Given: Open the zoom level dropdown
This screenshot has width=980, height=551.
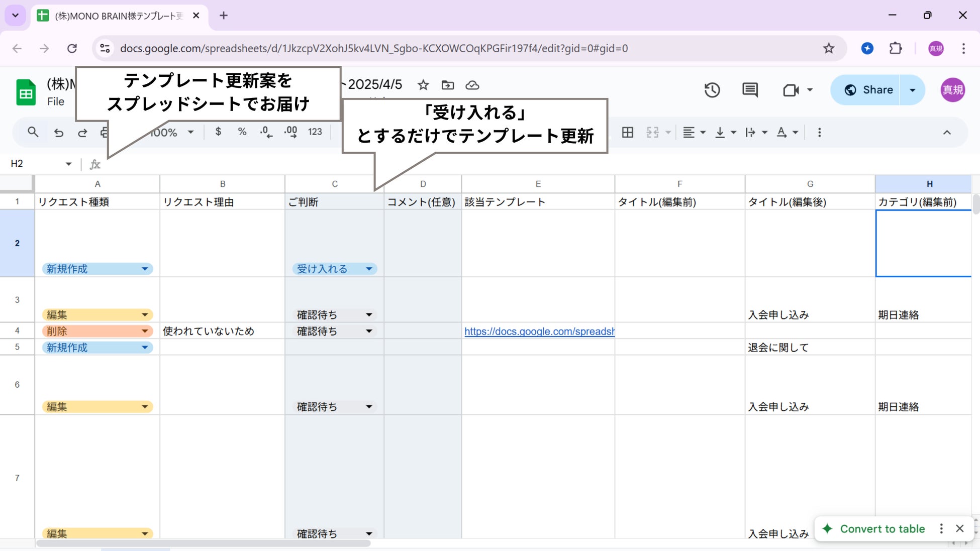Looking at the screenshot, I should (190, 133).
